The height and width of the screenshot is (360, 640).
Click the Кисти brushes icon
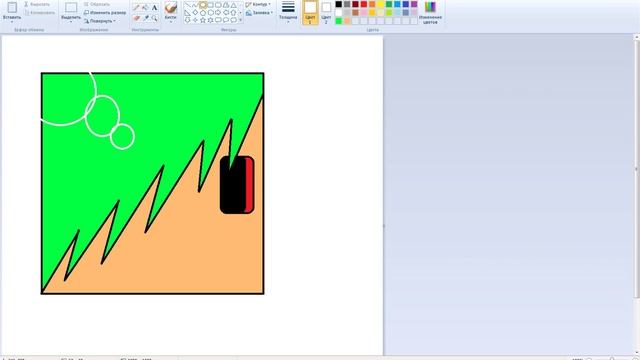click(x=171, y=7)
